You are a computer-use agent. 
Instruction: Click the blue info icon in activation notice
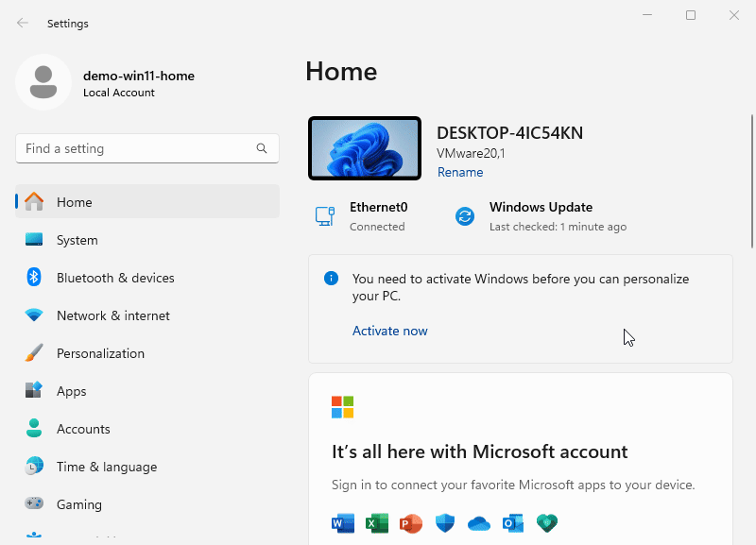click(332, 278)
